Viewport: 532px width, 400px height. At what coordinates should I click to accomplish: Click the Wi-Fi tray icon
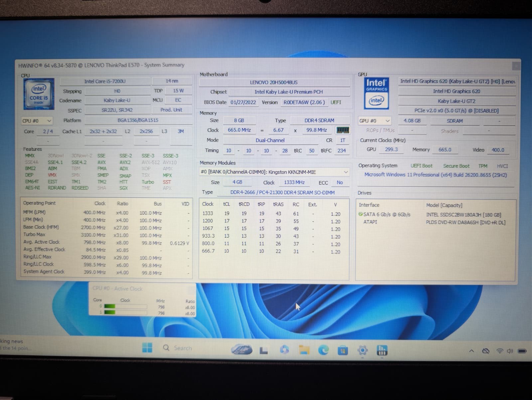coord(499,351)
